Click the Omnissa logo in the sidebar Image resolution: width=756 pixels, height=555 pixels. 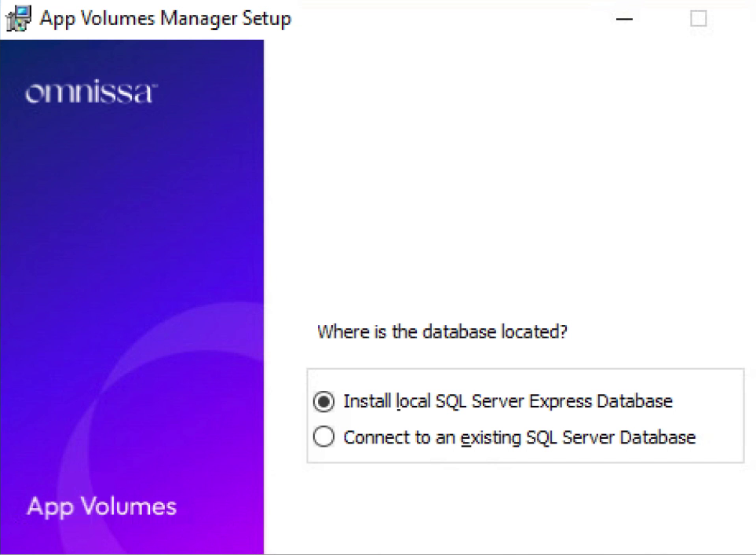point(88,93)
